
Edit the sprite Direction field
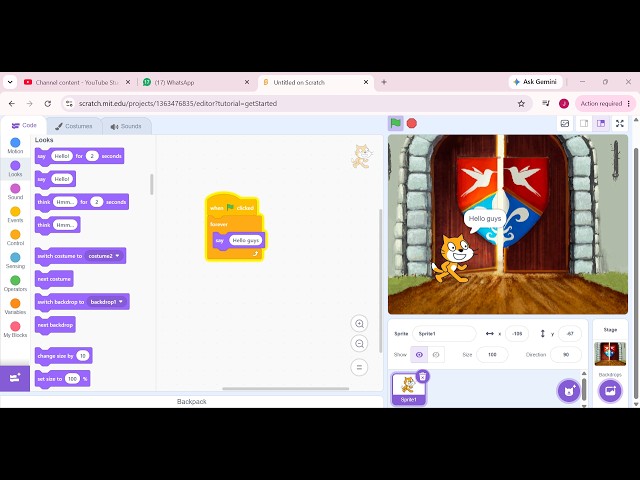coord(566,355)
